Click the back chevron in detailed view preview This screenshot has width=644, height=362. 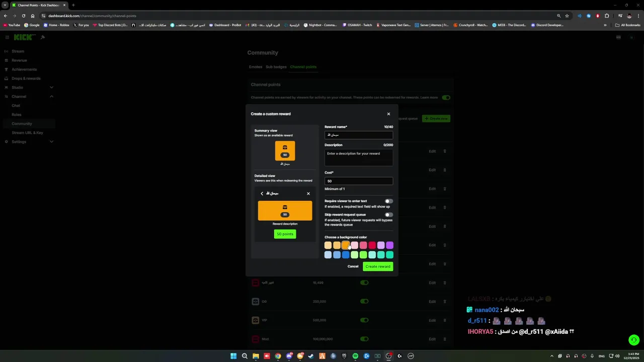tap(262, 194)
